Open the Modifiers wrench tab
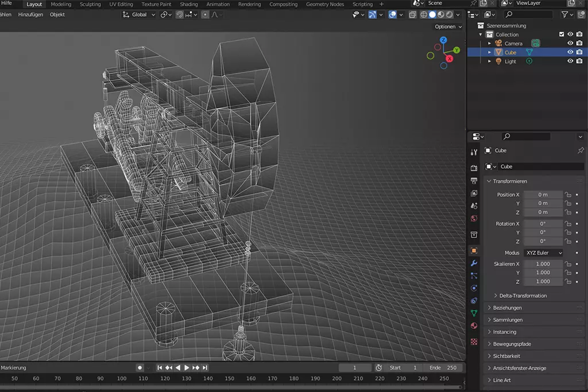Image resolution: width=588 pixels, height=392 pixels. tap(474, 263)
